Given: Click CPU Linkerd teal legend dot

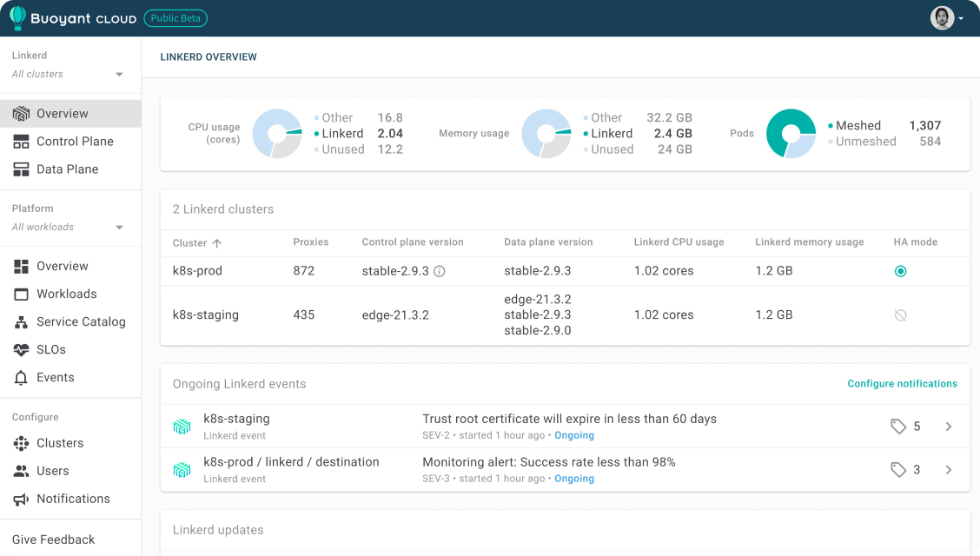Looking at the screenshot, I should coord(316,134).
